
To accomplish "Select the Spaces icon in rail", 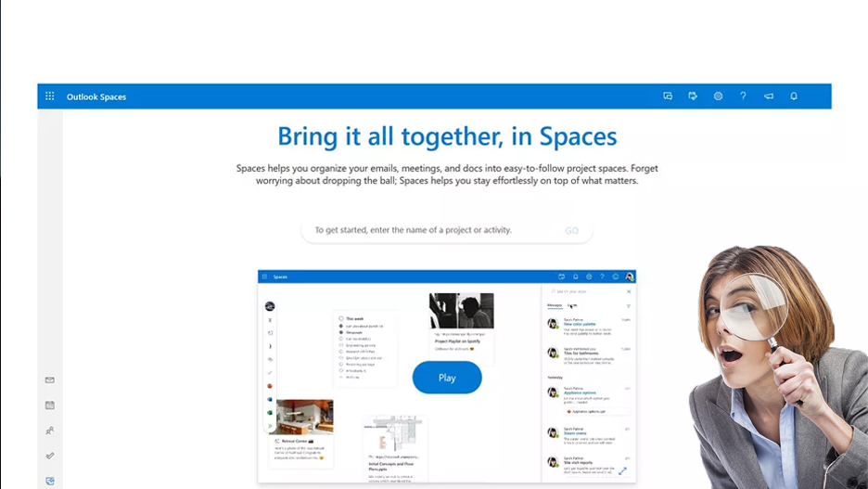I will pos(50,481).
